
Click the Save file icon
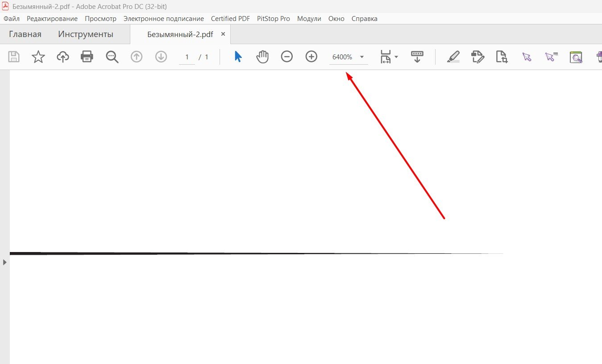click(14, 57)
